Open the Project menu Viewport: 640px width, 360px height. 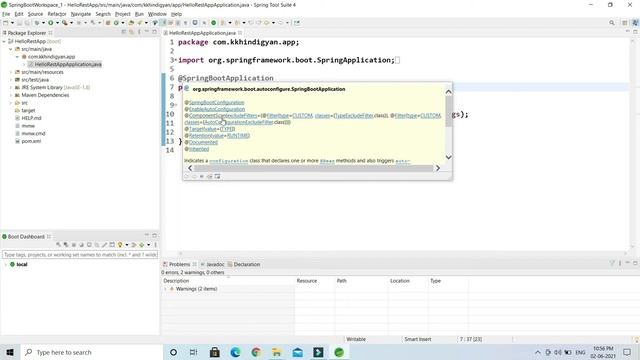122,14
